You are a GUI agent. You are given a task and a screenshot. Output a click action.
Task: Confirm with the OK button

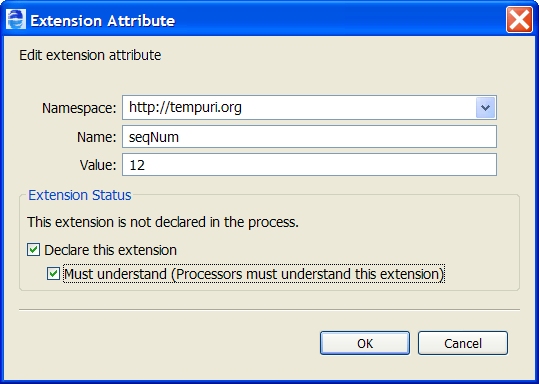(365, 343)
